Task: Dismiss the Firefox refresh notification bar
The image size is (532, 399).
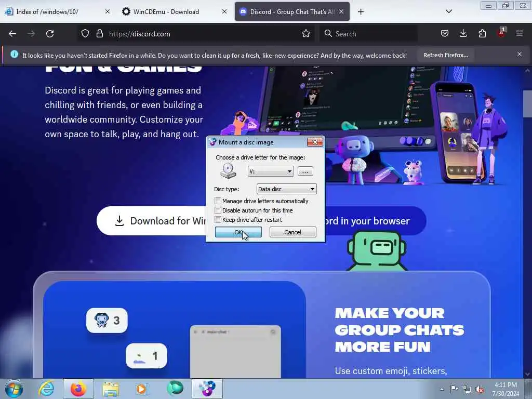Action: coord(520,54)
